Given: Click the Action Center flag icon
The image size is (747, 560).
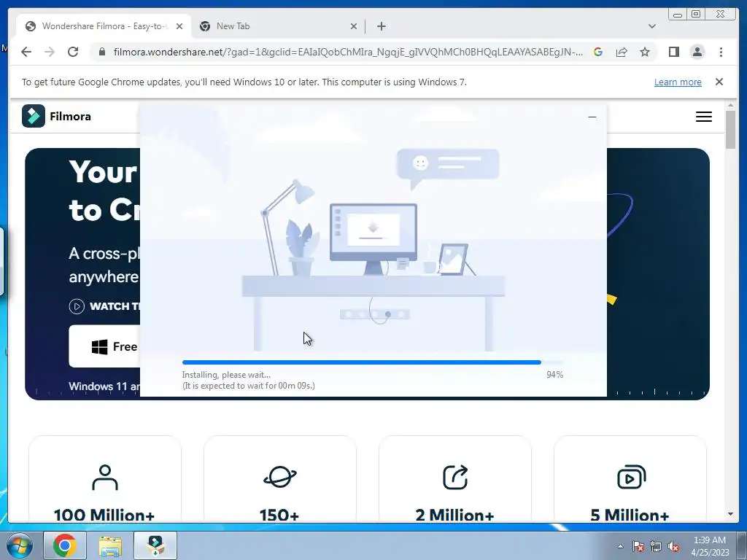Looking at the screenshot, I should point(638,546).
